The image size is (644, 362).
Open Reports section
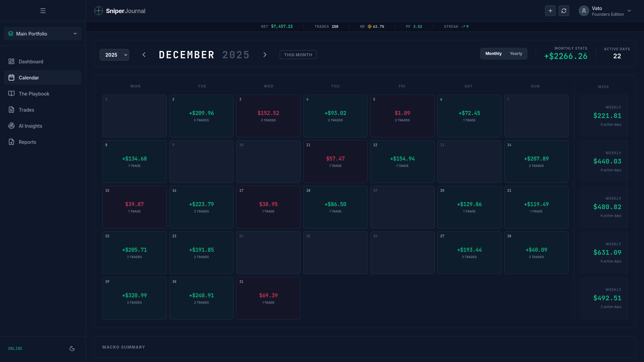coord(43,142)
